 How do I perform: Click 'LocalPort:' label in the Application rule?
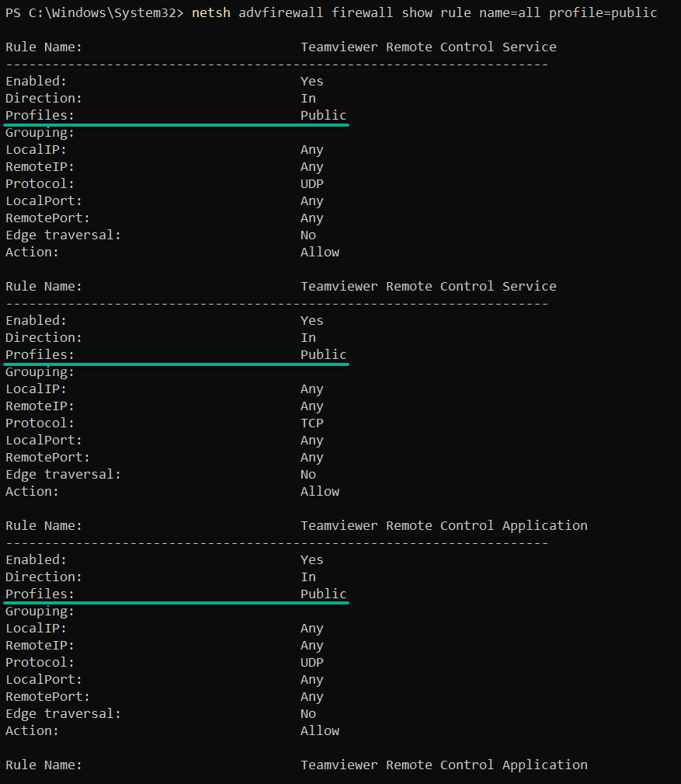coord(43,680)
